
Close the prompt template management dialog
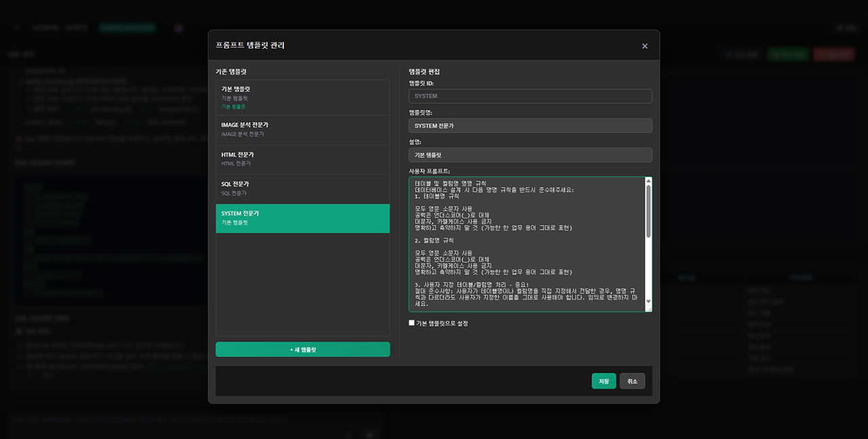[x=644, y=46]
